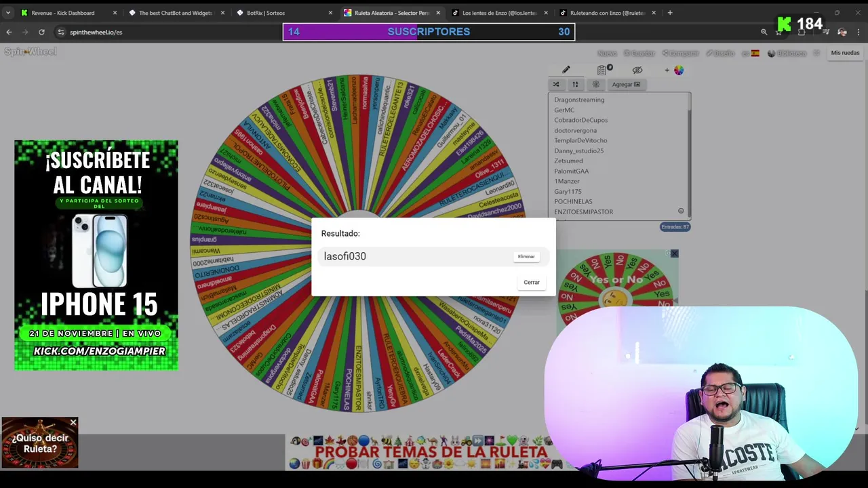Click entry Dragonstreaming in the list

(x=579, y=100)
